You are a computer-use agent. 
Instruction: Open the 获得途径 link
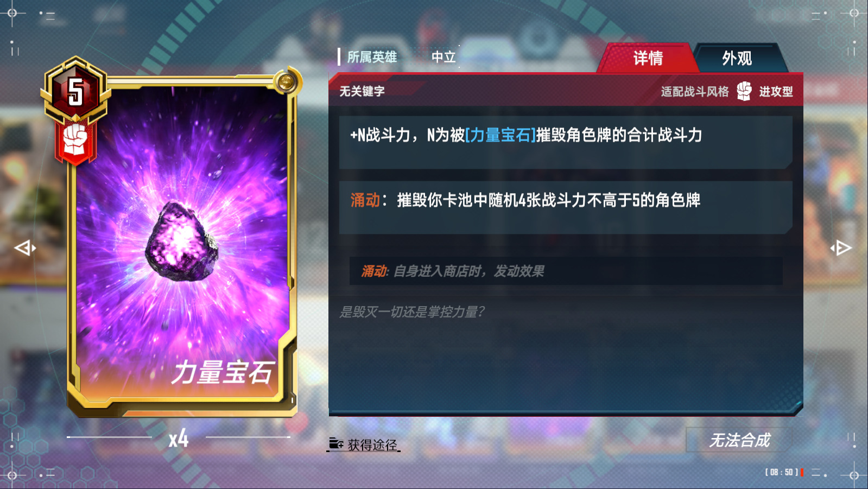(364, 444)
